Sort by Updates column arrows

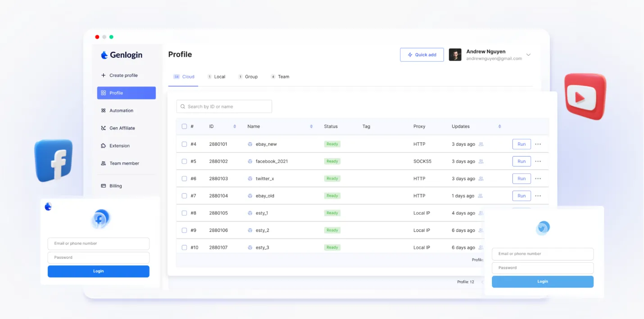(x=499, y=126)
